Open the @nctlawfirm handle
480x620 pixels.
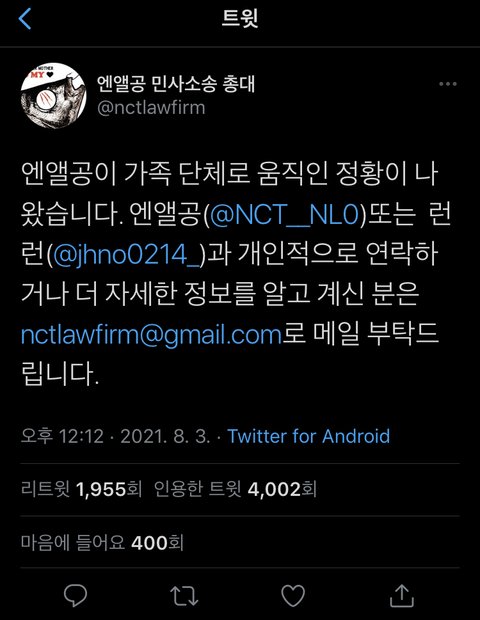click(x=151, y=108)
